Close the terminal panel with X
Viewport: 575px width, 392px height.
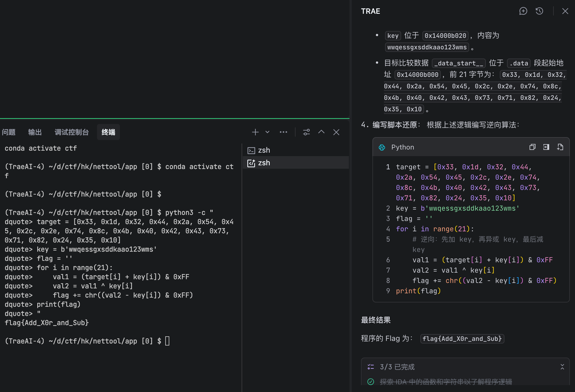[x=336, y=132]
